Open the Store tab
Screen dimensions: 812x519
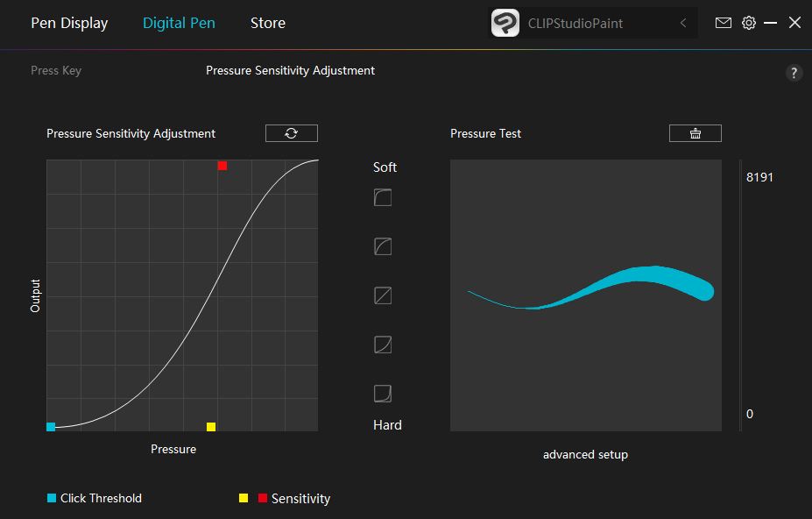point(268,23)
